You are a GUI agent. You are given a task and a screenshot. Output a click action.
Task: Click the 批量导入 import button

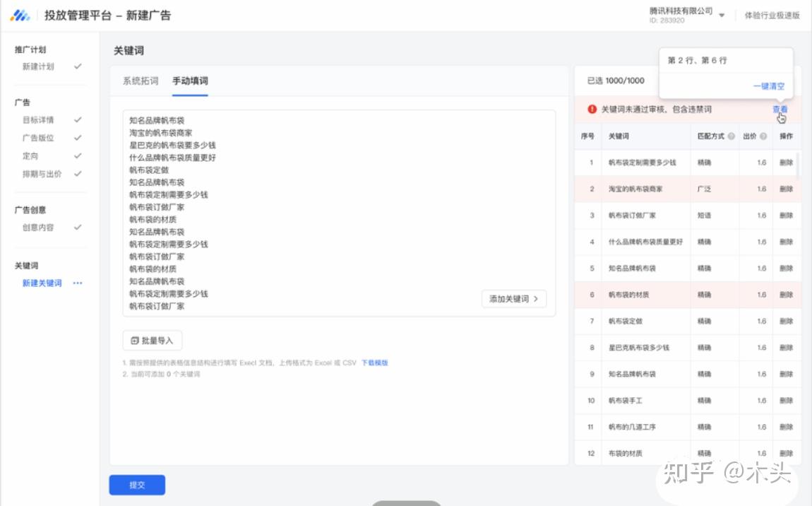[152, 341]
